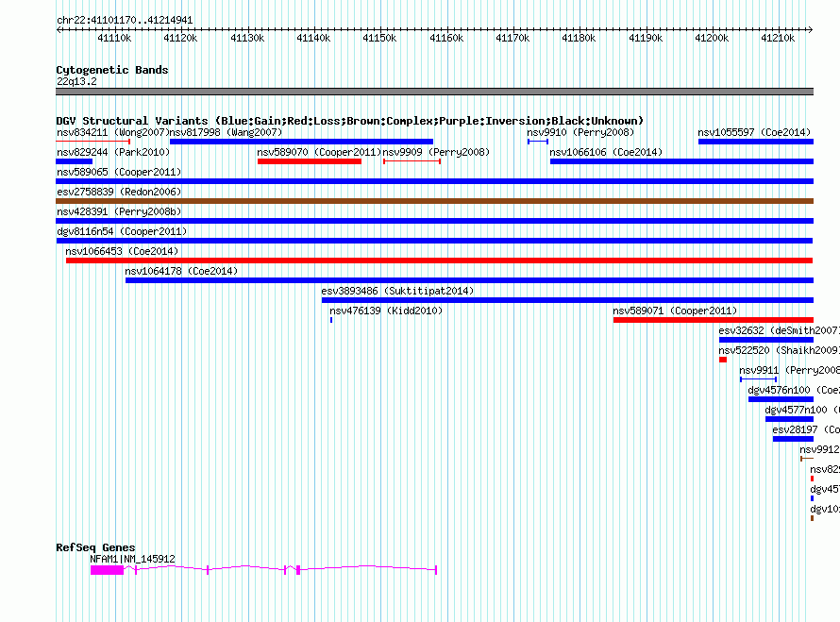The height and width of the screenshot is (622, 840).
Task: Open the DGV Structural Variants track title
Action: [349, 121]
